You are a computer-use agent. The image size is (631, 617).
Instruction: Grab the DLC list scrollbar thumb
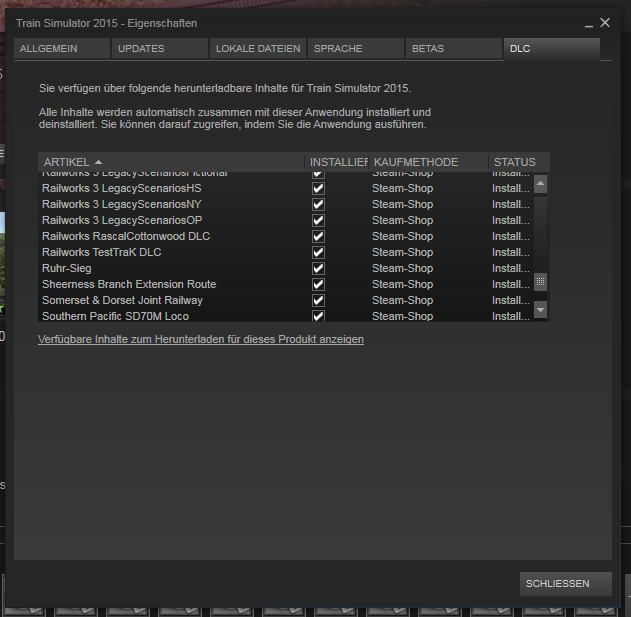[x=540, y=282]
